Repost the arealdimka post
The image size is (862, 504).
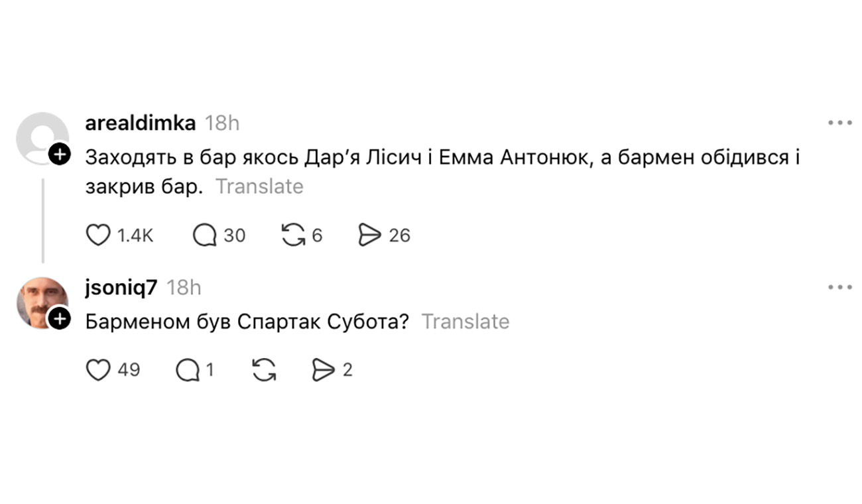(293, 235)
